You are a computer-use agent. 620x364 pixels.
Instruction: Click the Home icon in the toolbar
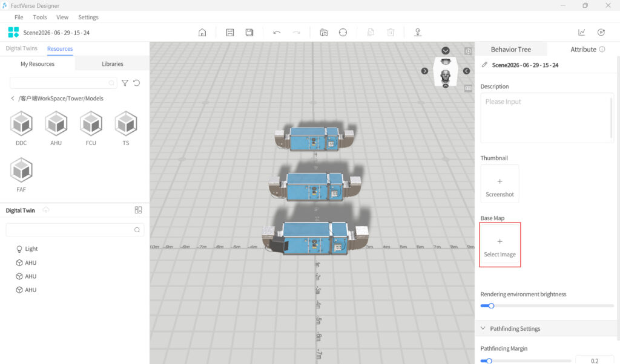202,33
